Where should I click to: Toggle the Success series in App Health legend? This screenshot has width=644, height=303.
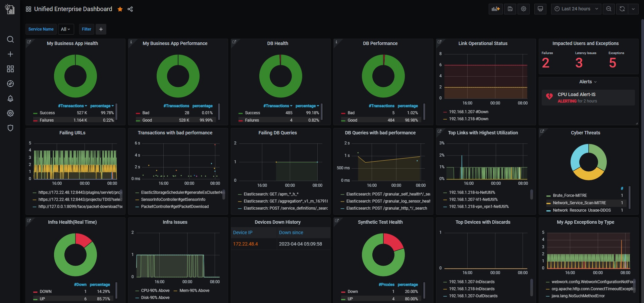[47, 113]
